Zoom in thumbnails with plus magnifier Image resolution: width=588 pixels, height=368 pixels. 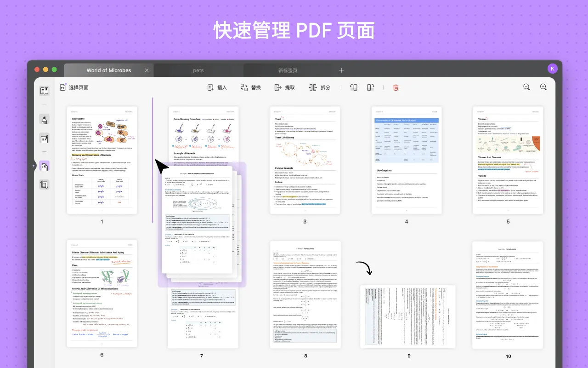[x=543, y=87]
